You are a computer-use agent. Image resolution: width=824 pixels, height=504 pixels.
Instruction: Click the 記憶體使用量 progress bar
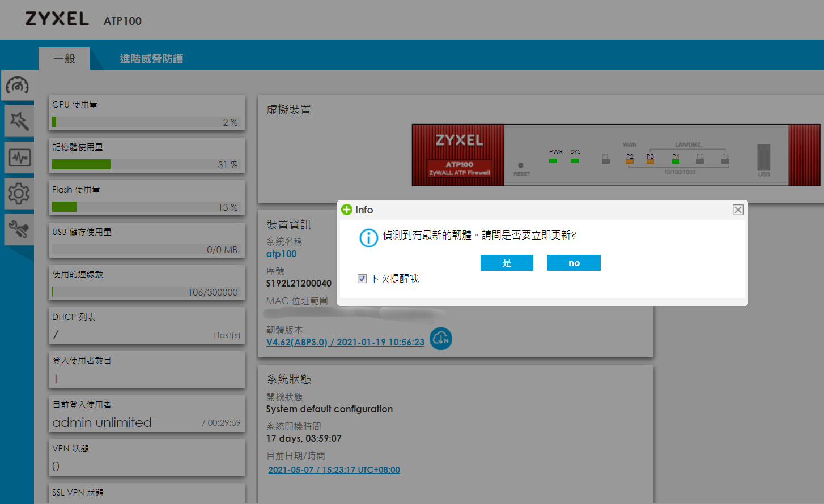(x=146, y=164)
